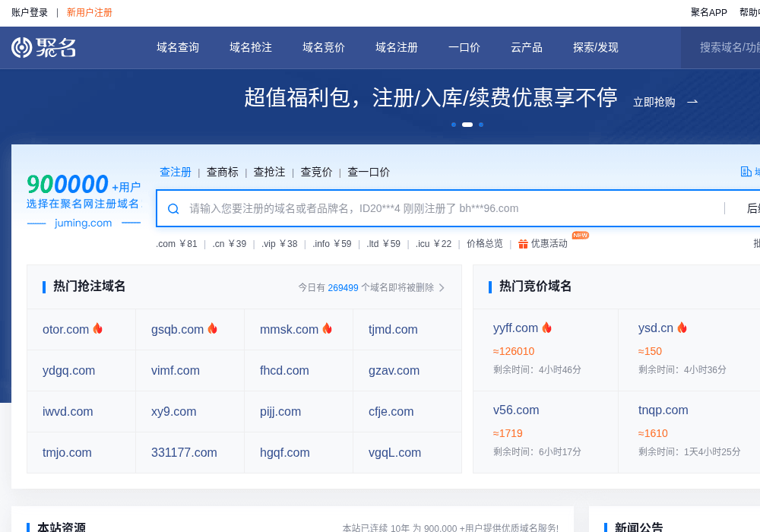Viewport: 760px width, 532px height.
Task: Open tnqp.com auction domain
Action: click(x=663, y=410)
